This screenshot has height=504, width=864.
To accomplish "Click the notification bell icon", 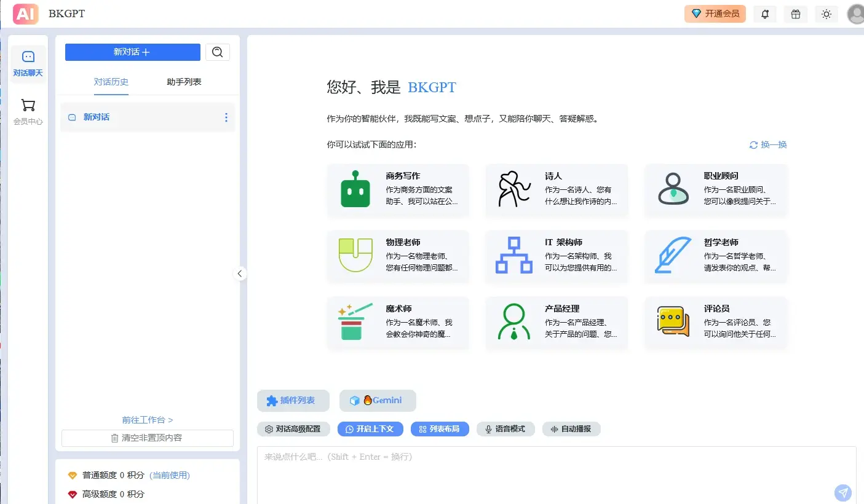I will pyautogui.click(x=765, y=14).
